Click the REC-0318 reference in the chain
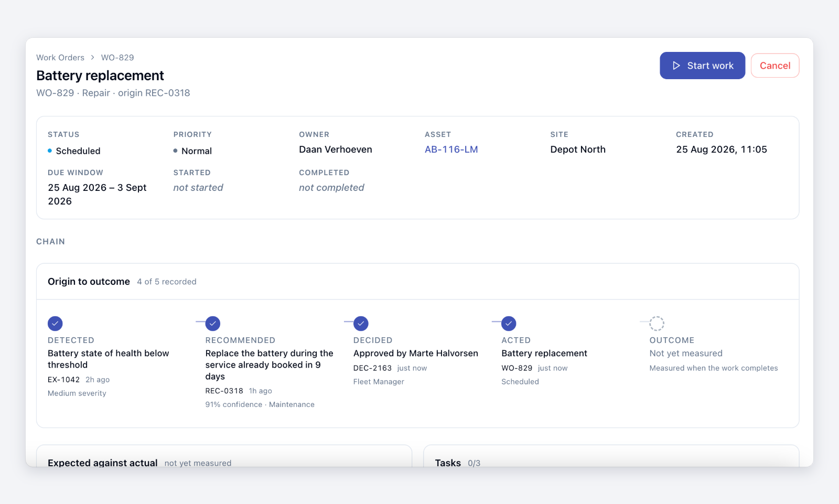This screenshot has width=839, height=504. (224, 391)
